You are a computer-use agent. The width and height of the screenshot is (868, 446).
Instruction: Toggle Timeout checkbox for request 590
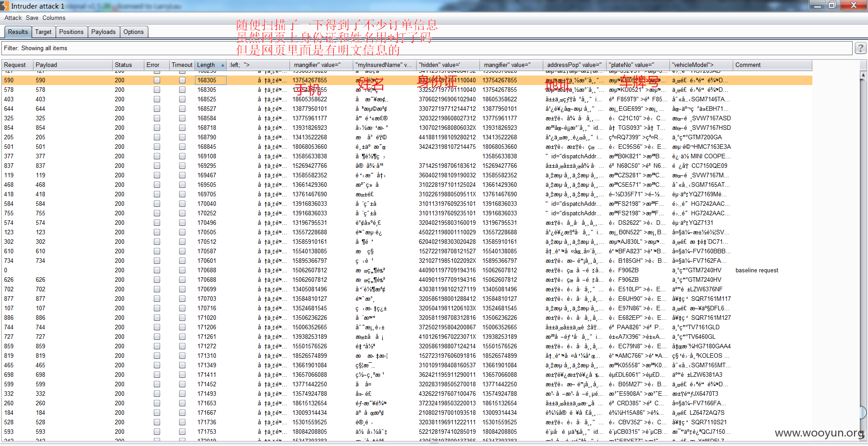182,80
